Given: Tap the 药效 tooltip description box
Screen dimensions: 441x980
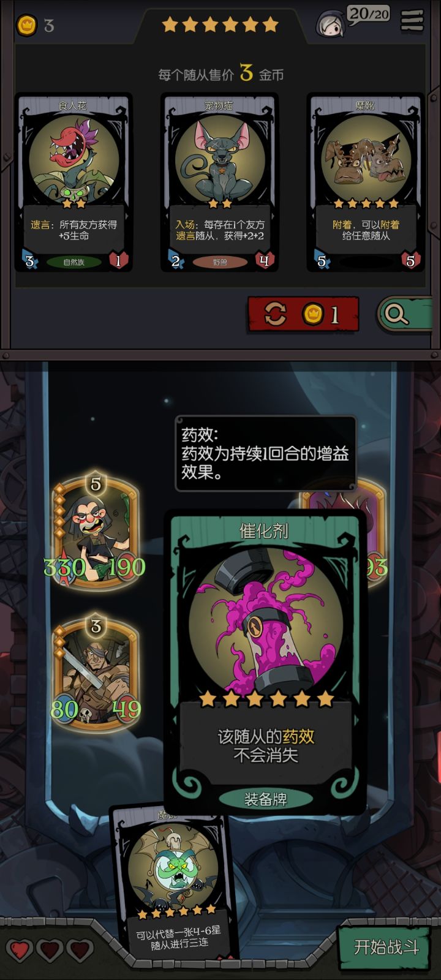Looking at the screenshot, I should pos(265,453).
